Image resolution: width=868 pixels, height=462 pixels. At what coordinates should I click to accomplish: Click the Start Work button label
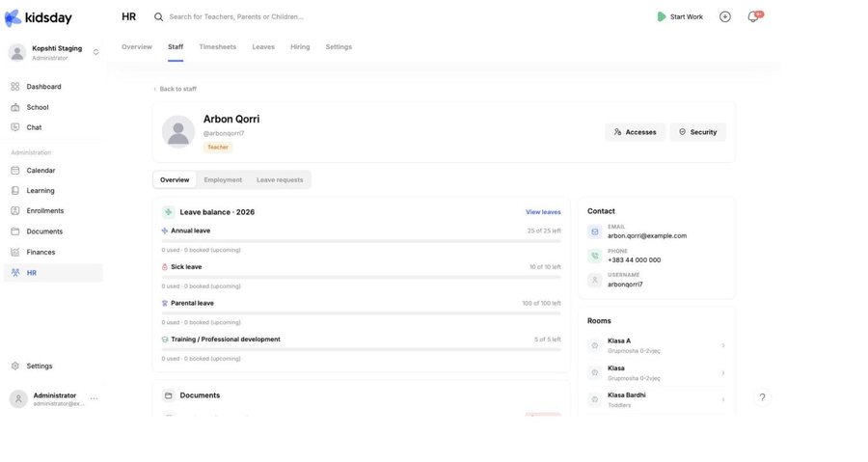click(x=687, y=17)
